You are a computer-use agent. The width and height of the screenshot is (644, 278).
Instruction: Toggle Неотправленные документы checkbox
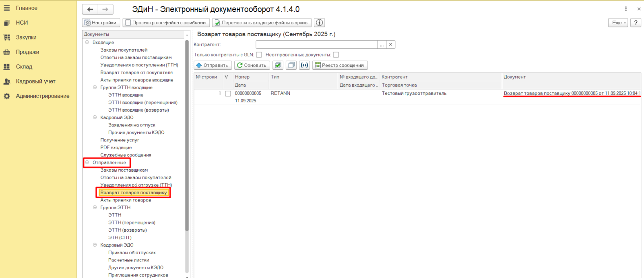[x=336, y=55]
